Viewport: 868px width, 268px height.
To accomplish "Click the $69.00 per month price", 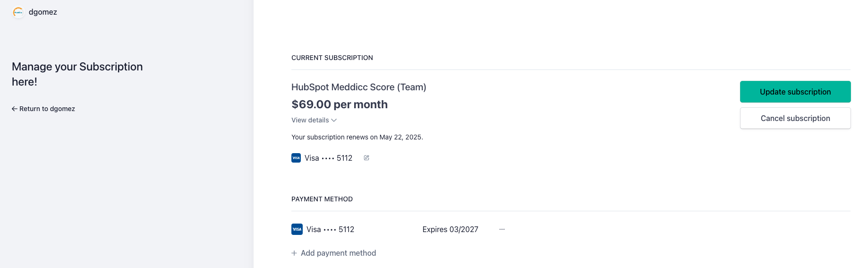I will [x=340, y=104].
